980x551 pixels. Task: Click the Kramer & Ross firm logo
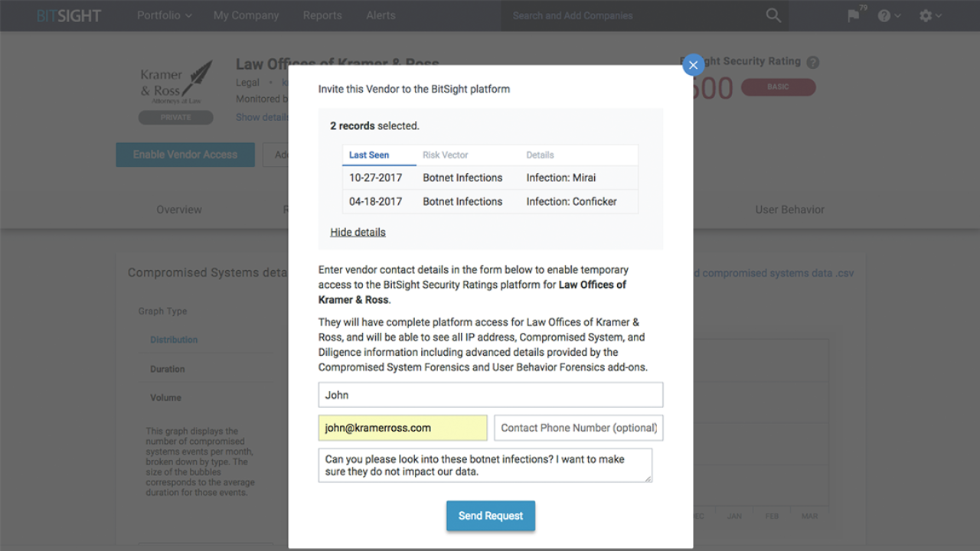(x=175, y=82)
